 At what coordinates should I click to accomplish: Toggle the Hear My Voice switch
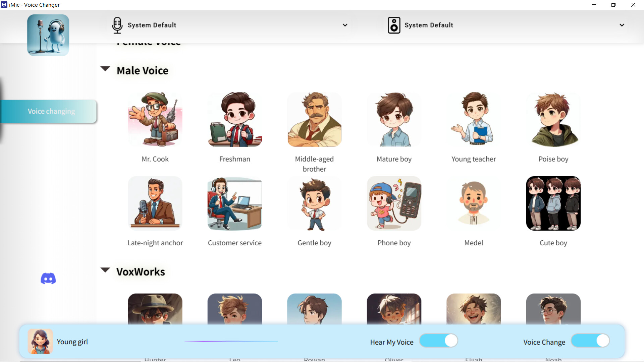[438, 341]
